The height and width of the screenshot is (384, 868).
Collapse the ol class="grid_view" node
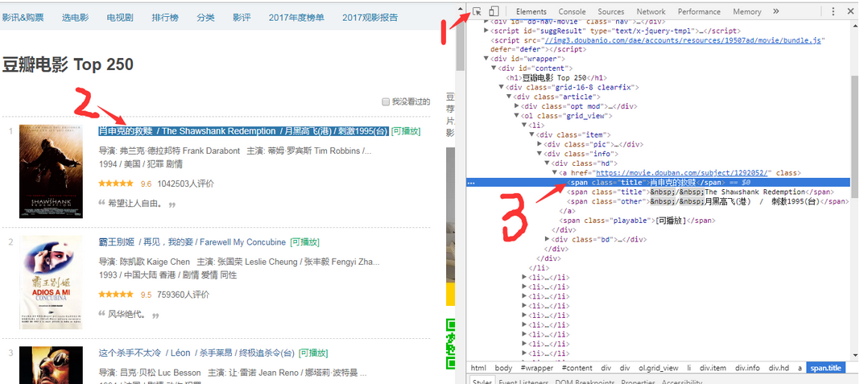(517, 116)
